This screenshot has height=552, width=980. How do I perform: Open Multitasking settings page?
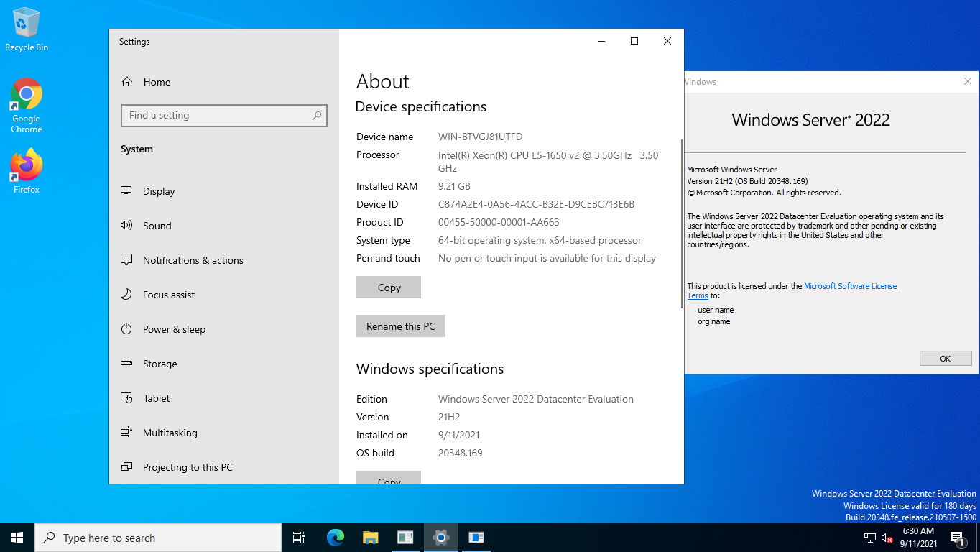(170, 433)
